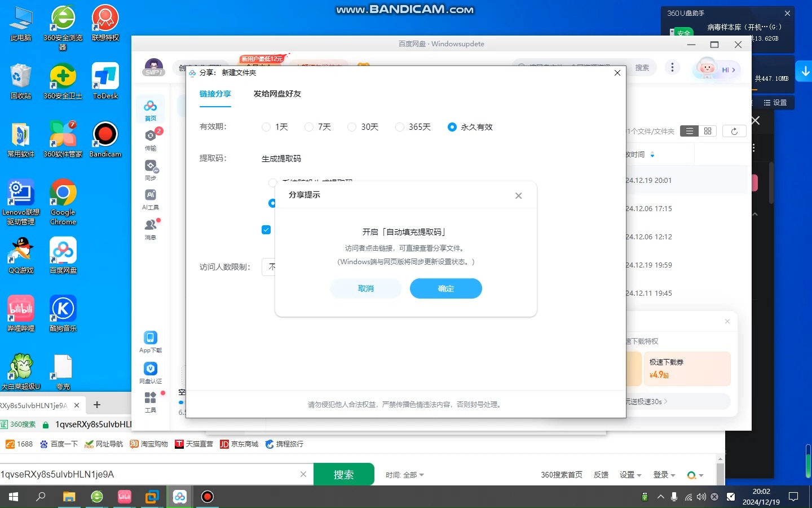Select the 7天 validity option
812x508 pixels.
click(x=318, y=127)
